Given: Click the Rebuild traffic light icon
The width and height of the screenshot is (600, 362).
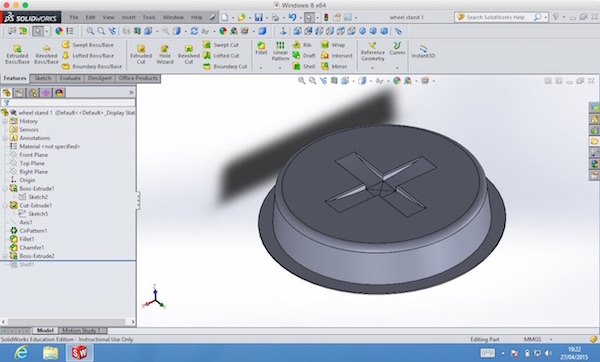Looking at the screenshot, I should tap(326, 17).
